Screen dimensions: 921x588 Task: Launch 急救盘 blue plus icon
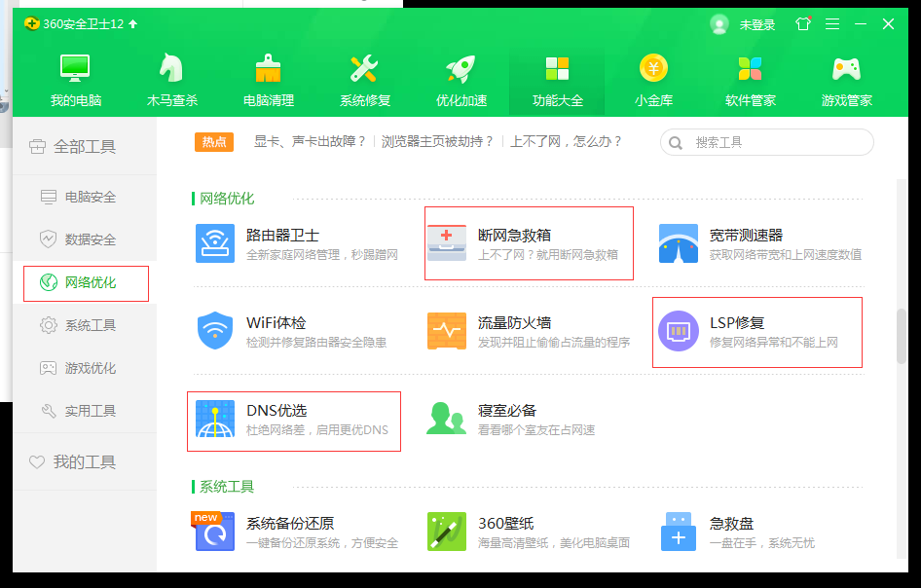[679, 532]
